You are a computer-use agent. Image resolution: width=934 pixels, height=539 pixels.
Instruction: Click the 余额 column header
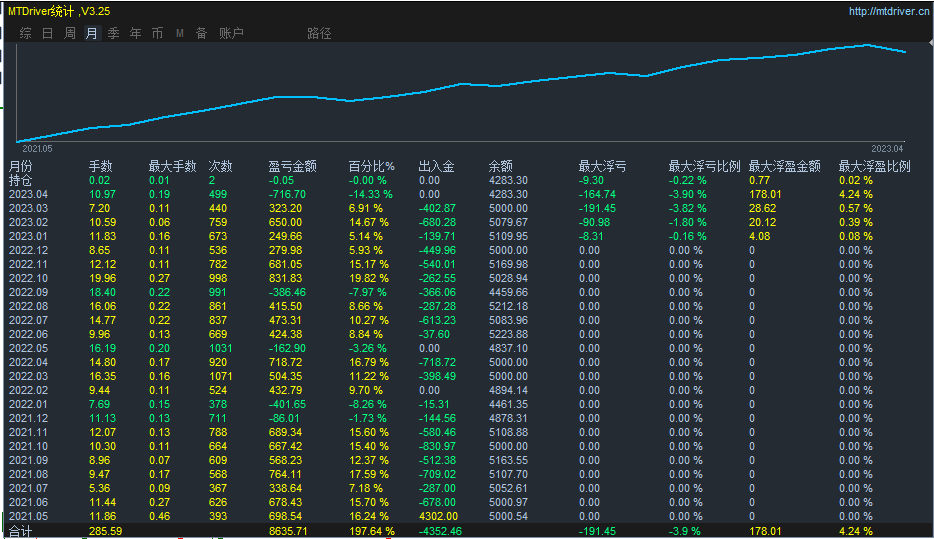tap(500, 166)
